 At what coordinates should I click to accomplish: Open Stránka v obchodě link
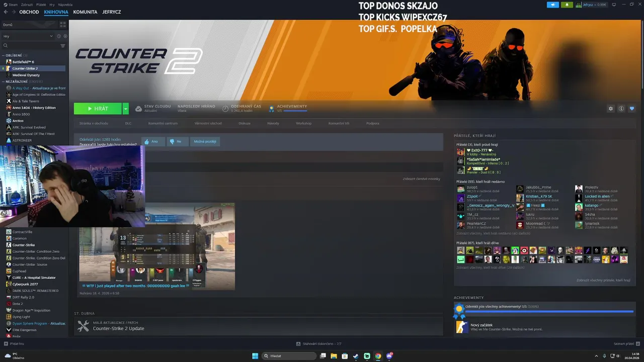pyautogui.click(x=94, y=123)
